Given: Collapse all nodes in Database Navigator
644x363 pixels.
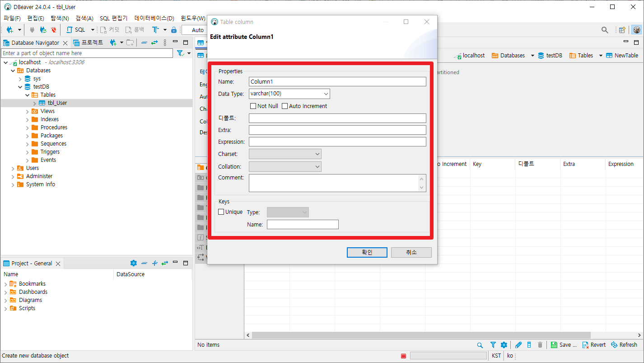Looking at the screenshot, I should (x=144, y=42).
